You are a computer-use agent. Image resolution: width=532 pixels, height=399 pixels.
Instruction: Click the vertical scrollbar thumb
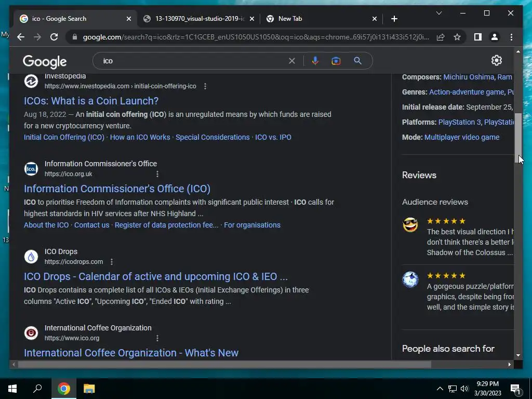(x=518, y=138)
